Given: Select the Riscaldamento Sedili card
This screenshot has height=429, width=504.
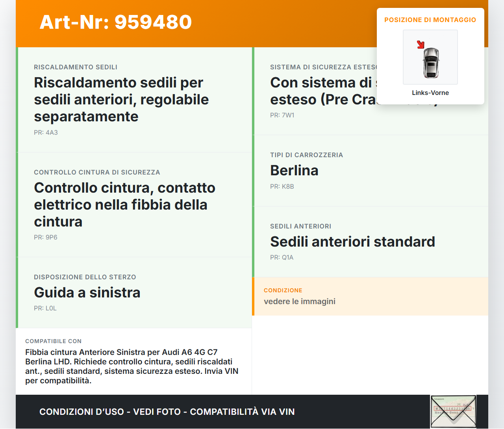Looking at the screenshot, I should (x=134, y=99).
